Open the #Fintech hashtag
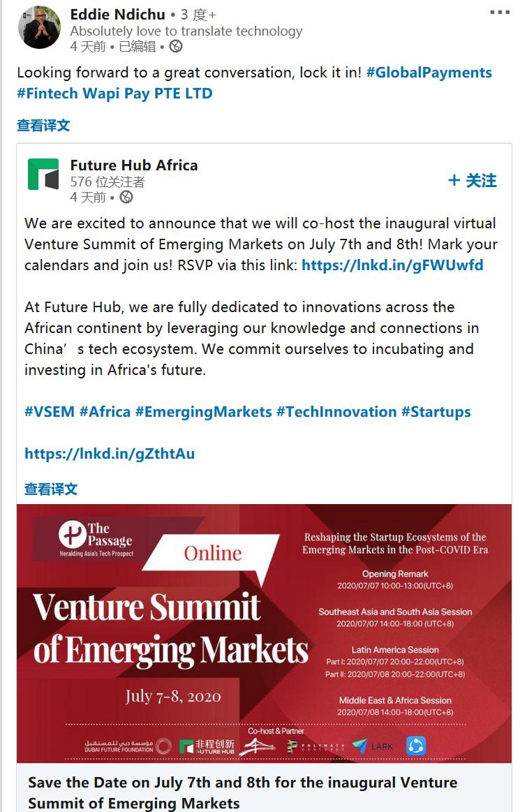527x812 pixels. tap(45, 94)
